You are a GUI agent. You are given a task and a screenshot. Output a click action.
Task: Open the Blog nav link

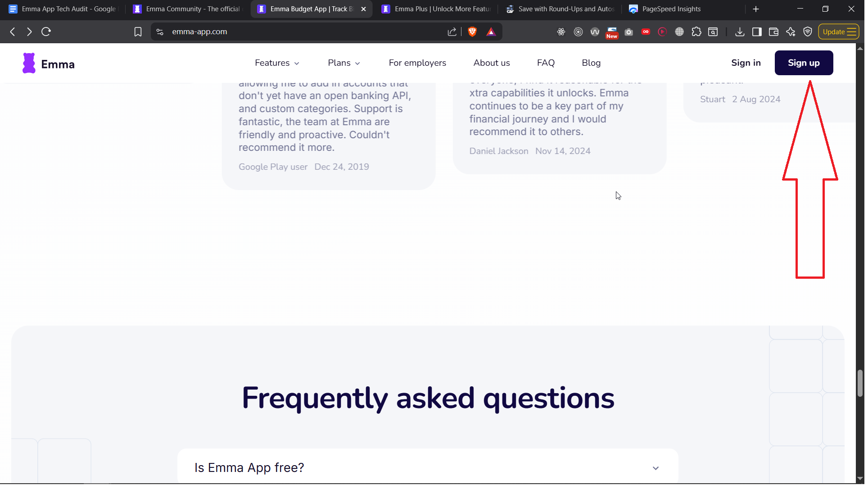[591, 63]
